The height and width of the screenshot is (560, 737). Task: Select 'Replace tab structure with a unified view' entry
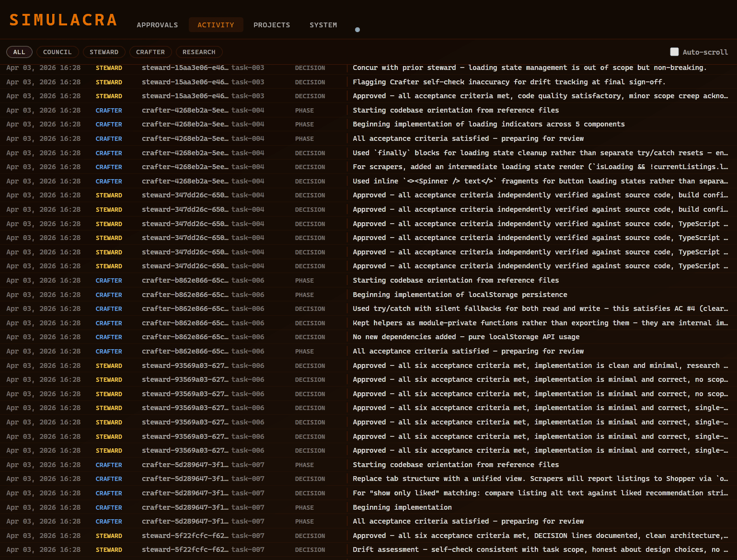pos(368,479)
